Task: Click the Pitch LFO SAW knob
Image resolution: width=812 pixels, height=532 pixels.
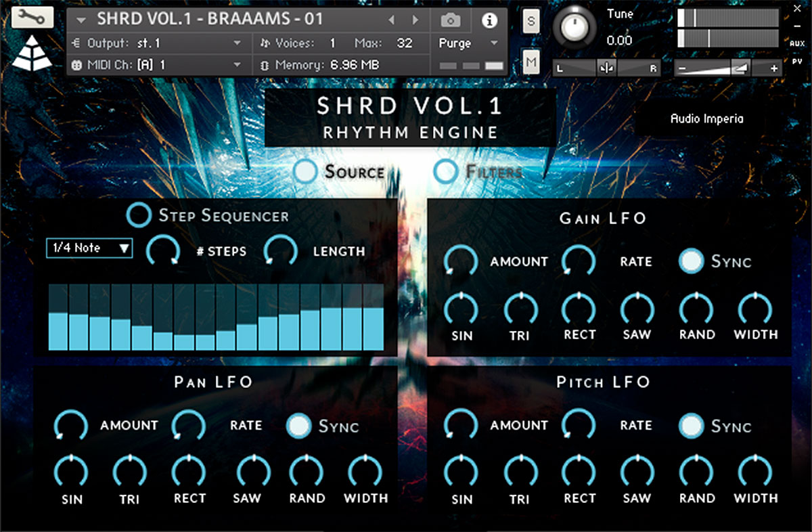Action: [x=637, y=472]
